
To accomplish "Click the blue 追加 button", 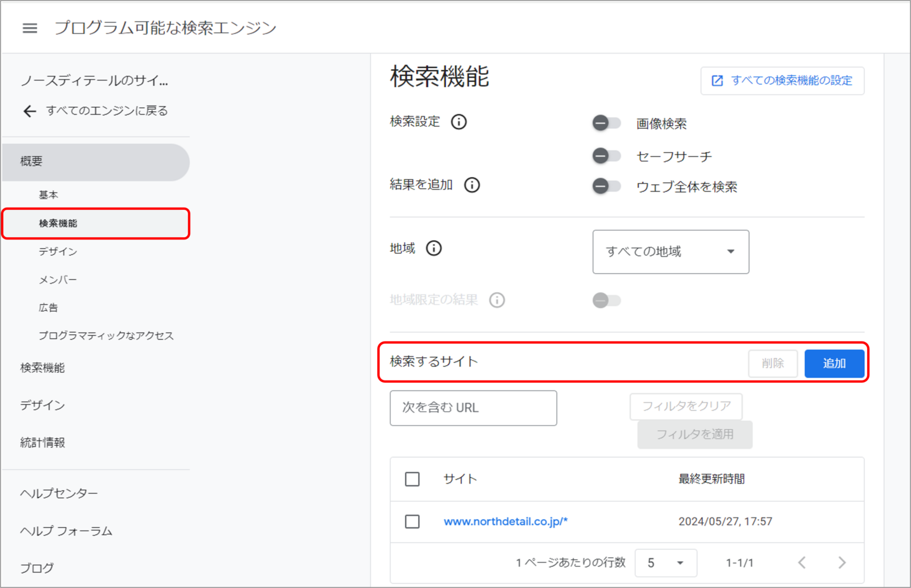I will (x=834, y=363).
